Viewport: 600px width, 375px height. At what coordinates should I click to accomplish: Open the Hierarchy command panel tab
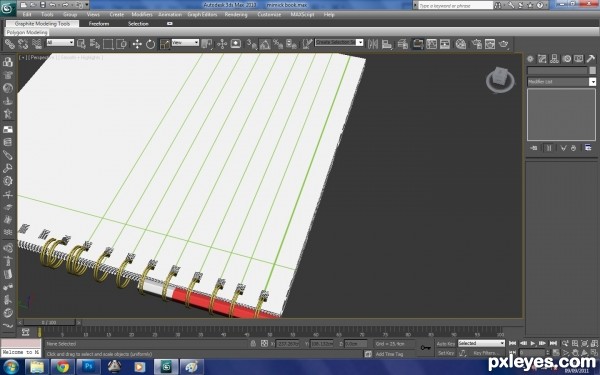coord(554,59)
